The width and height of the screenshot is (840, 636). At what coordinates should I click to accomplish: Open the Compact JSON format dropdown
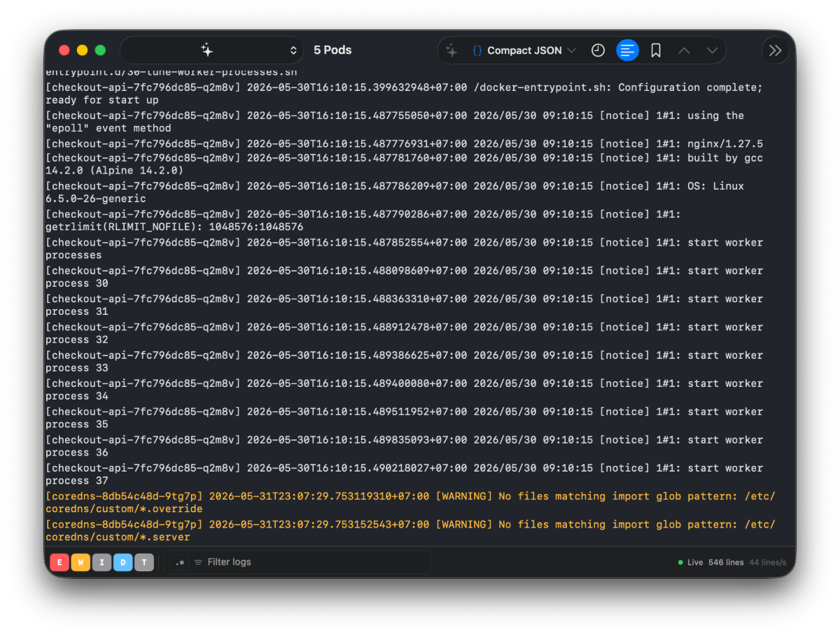click(524, 50)
